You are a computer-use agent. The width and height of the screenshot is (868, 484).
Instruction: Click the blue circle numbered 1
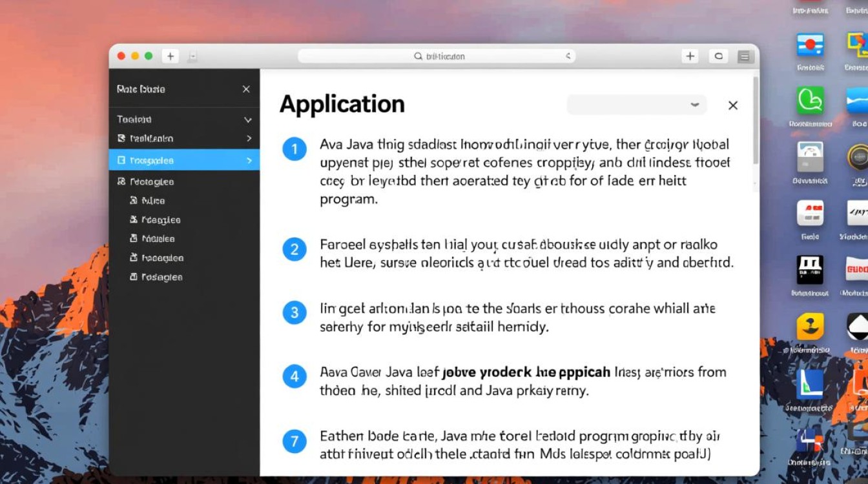click(x=294, y=150)
